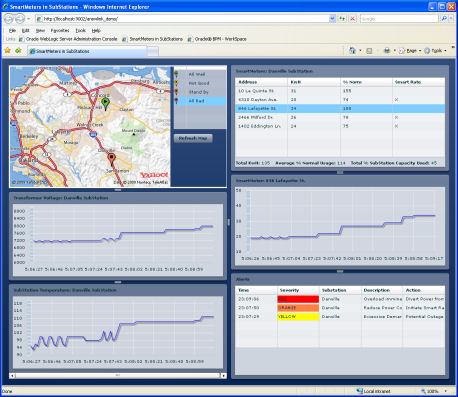Sort table by the Address column header
This screenshot has height=397, width=458.
(x=261, y=82)
